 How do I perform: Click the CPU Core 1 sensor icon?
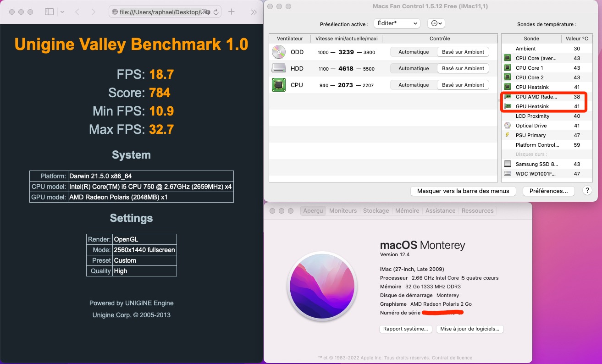click(507, 68)
